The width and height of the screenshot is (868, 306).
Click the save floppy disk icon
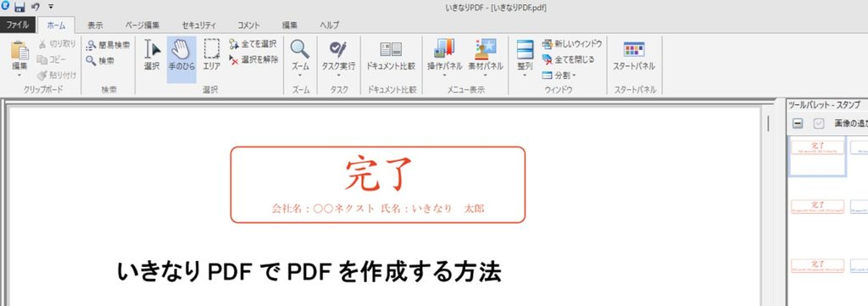20,7
